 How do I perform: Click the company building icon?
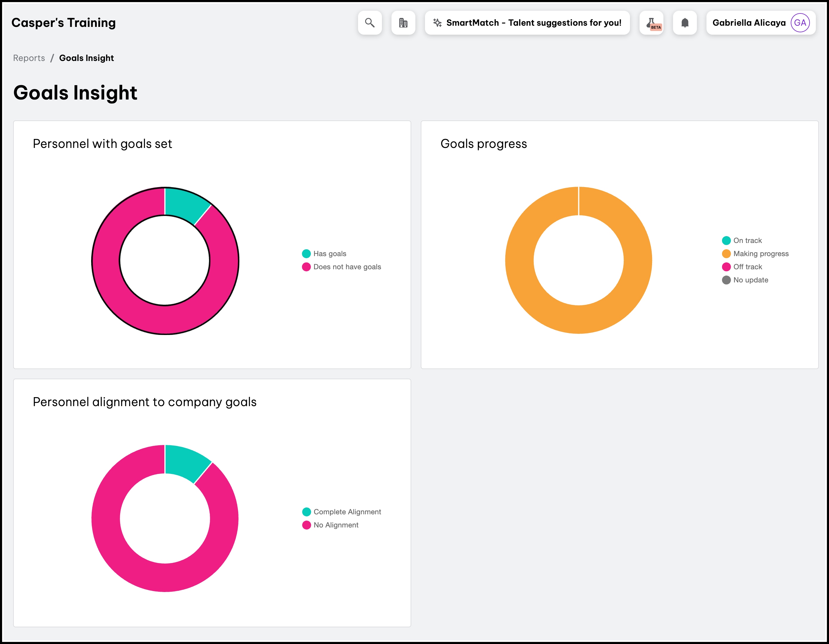403,23
